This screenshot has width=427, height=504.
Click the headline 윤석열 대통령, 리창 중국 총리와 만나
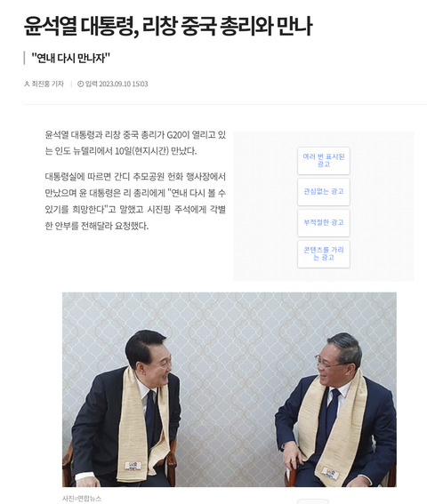click(168, 27)
